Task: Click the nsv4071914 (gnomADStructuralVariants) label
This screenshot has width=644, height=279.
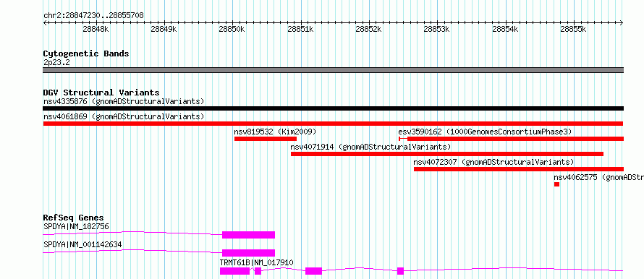Action: (370, 147)
